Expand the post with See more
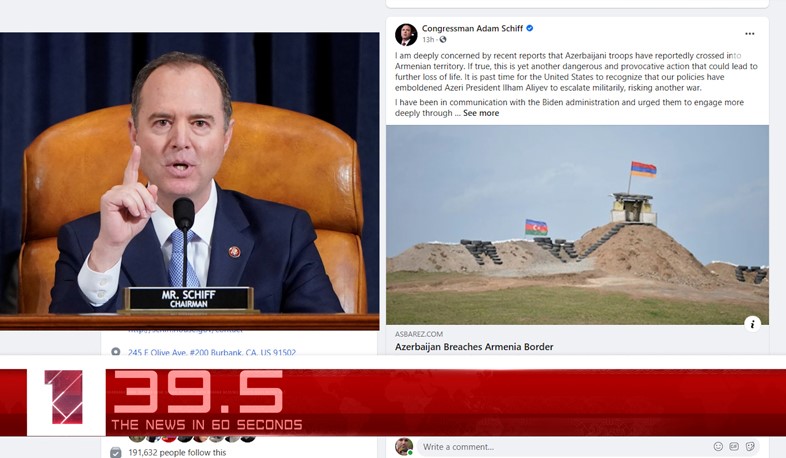Image resolution: width=786 pixels, height=458 pixels. [x=481, y=113]
